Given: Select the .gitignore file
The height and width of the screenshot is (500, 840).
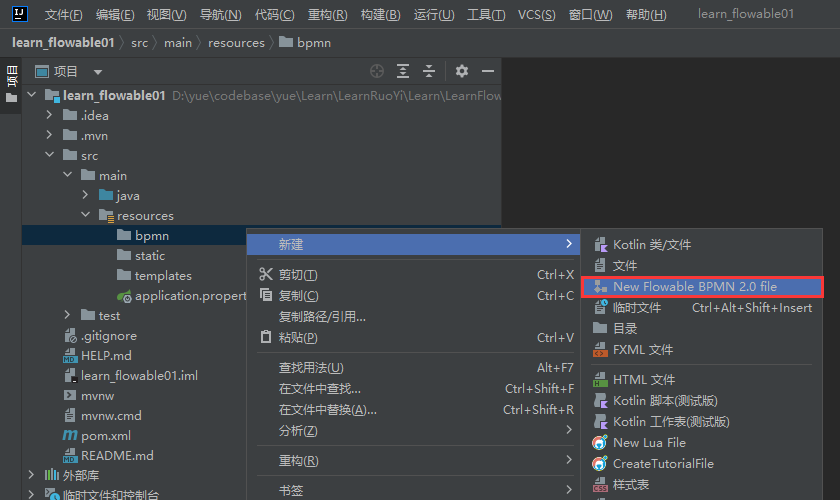Looking at the screenshot, I should point(109,336).
